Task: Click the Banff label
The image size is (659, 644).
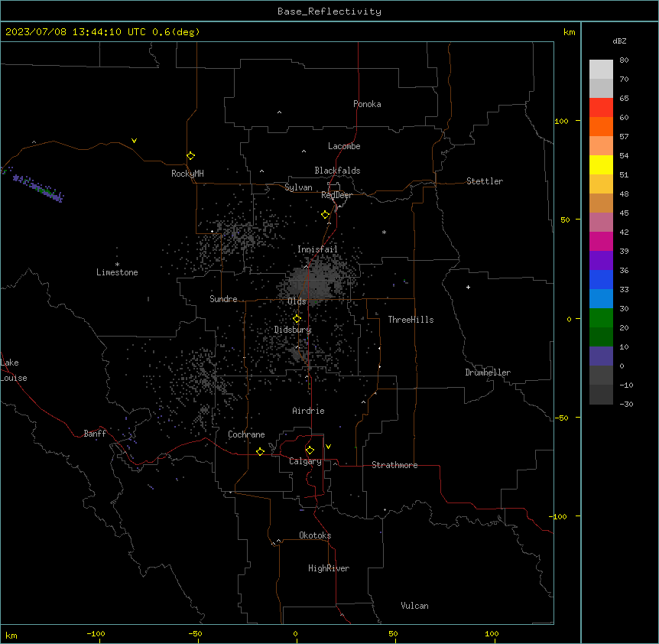Action: (x=95, y=434)
